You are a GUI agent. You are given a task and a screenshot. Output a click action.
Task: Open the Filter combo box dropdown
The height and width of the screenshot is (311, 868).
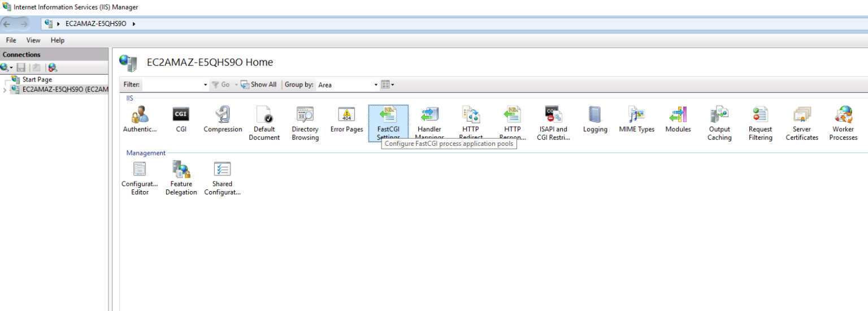click(205, 85)
